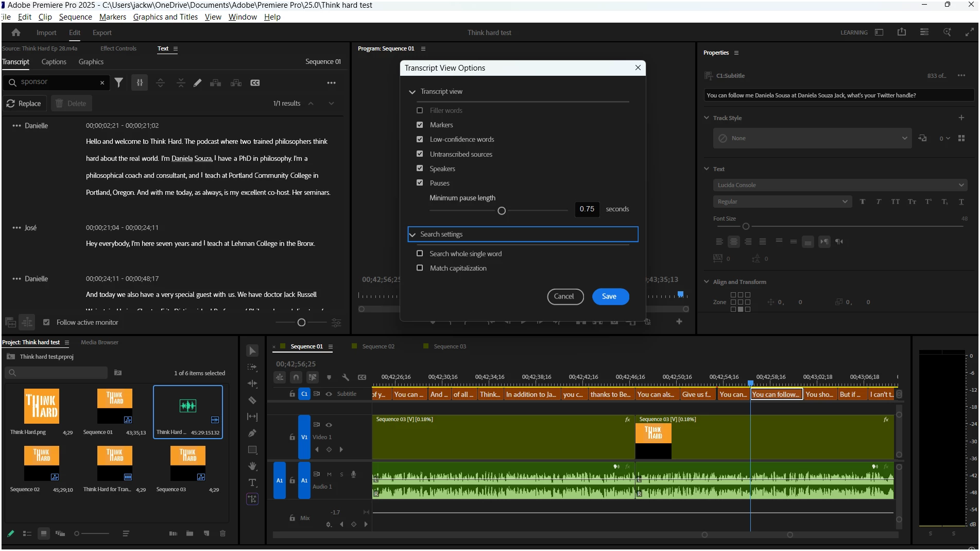Image resolution: width=980 pixels, height=551 pixels.
Task: Click the New Bin folder icon
Action: click(190, 533)
